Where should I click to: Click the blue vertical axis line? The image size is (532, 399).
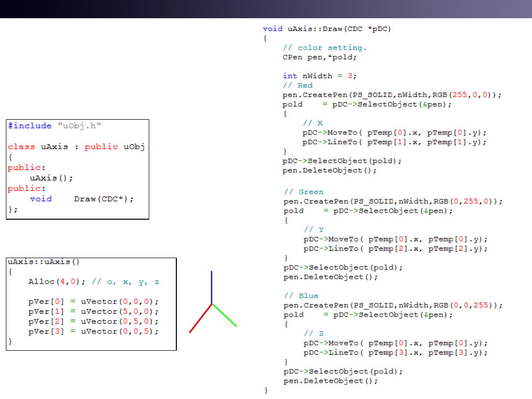pyautogui.click(x=212, y=287)
